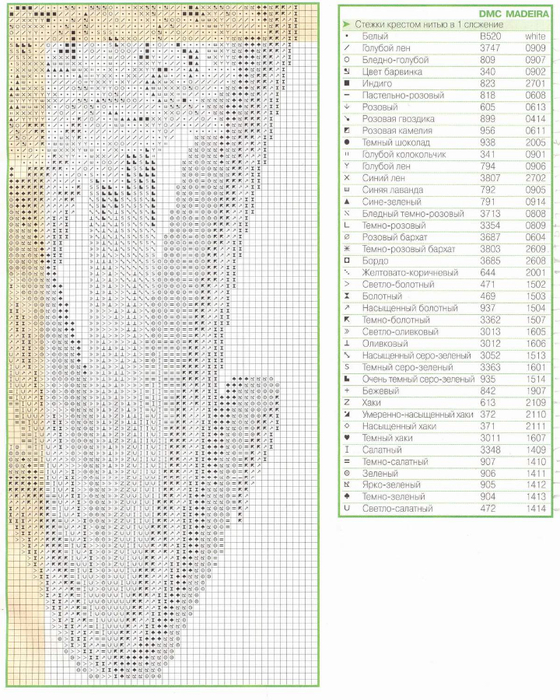This screenshot has height=700, width=560.
Task: Select 'Насыщенный болотный' color name
Action: coord(410,308)
